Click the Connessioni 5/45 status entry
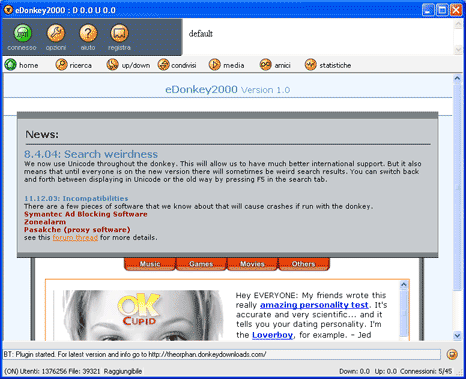 coord(426,371)
